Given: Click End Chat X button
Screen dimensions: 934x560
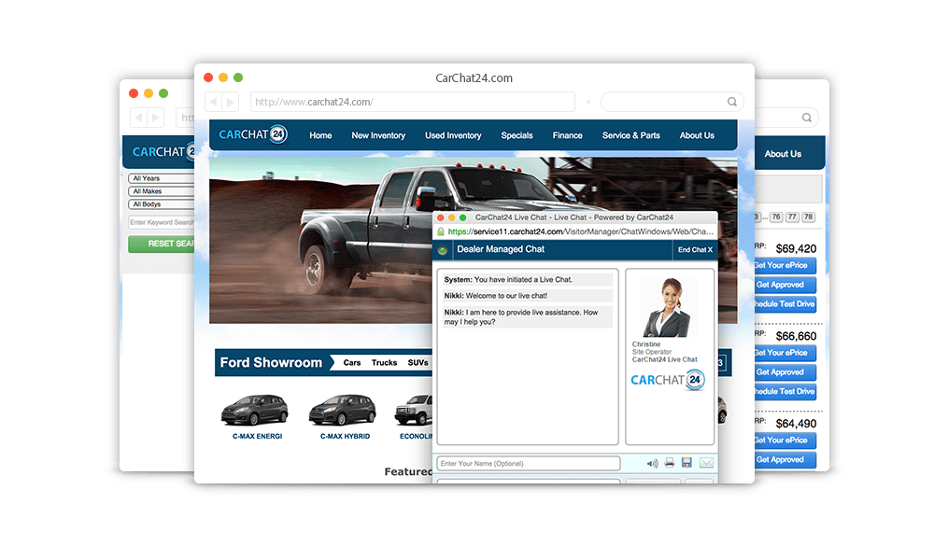Looking at the screenshot, I should coord(695,250).
